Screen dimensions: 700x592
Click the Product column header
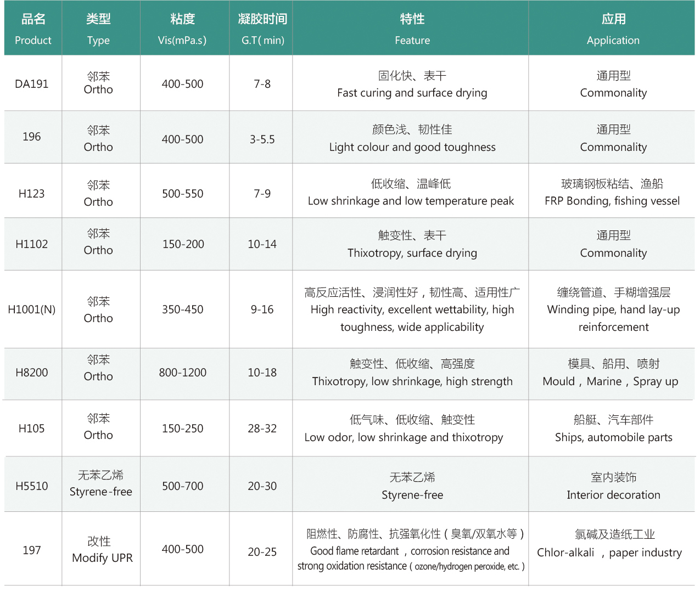click(x=33, y=29)
